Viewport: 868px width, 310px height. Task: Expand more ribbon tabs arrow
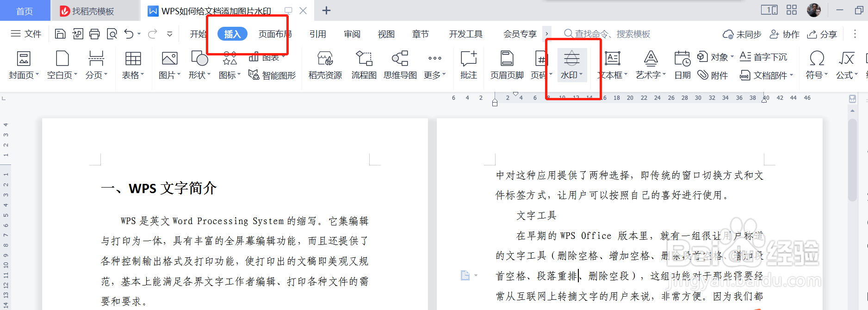pyautogui.click(x=547, y=34)
